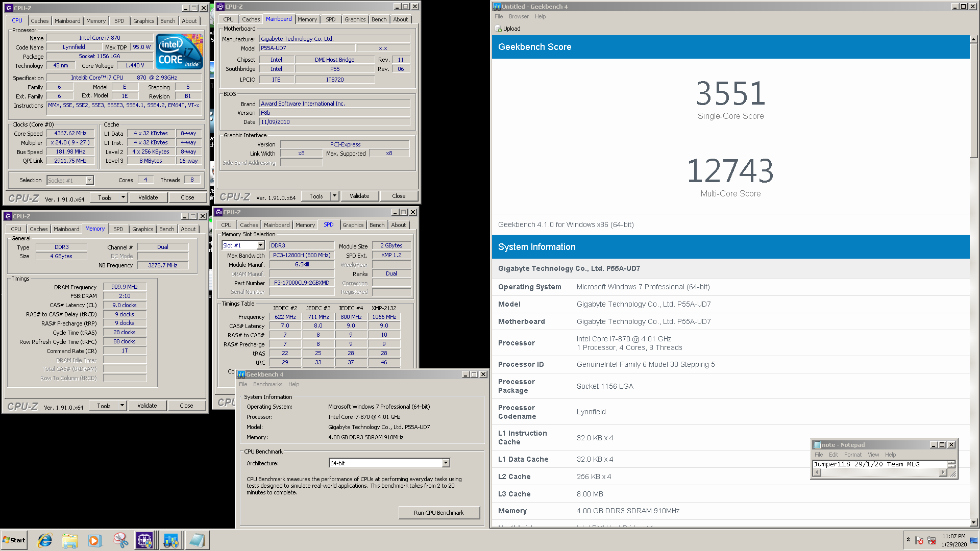
Task: Open the Edit menu in Notepad
Action: (x=834, y=455)
